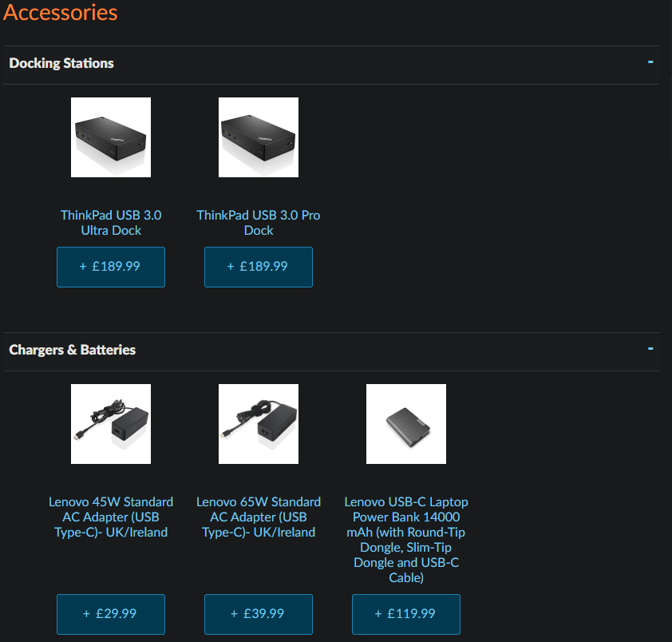Select the Chargers & Batteries heading

[72, 350]
